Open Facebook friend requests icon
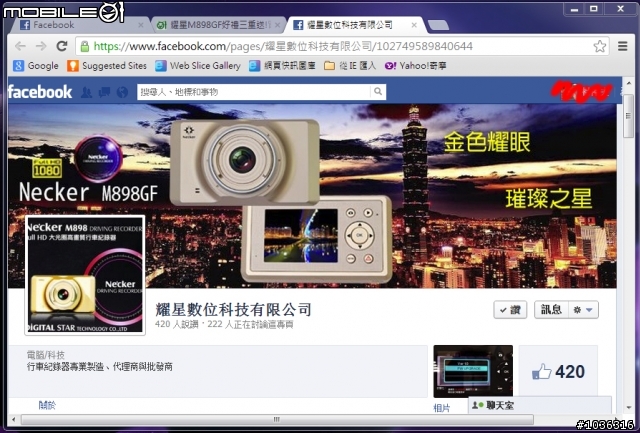 (86, 92)
